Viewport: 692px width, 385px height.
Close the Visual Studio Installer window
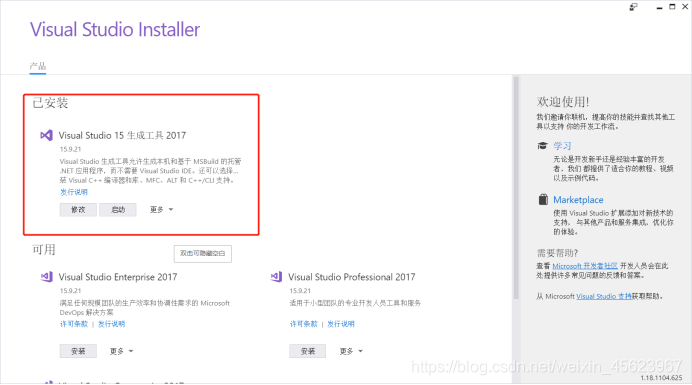(x=685, y=7)
